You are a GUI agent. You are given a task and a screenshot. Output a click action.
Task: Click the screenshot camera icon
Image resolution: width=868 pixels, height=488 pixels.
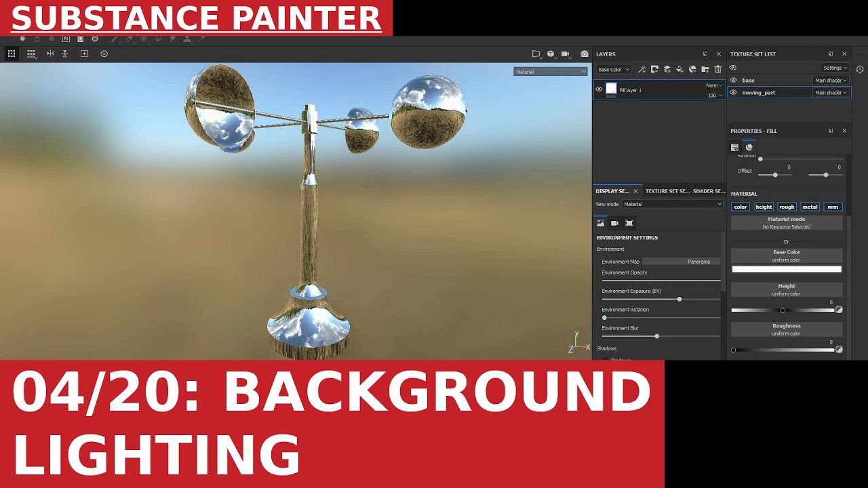tap(585, 54)
